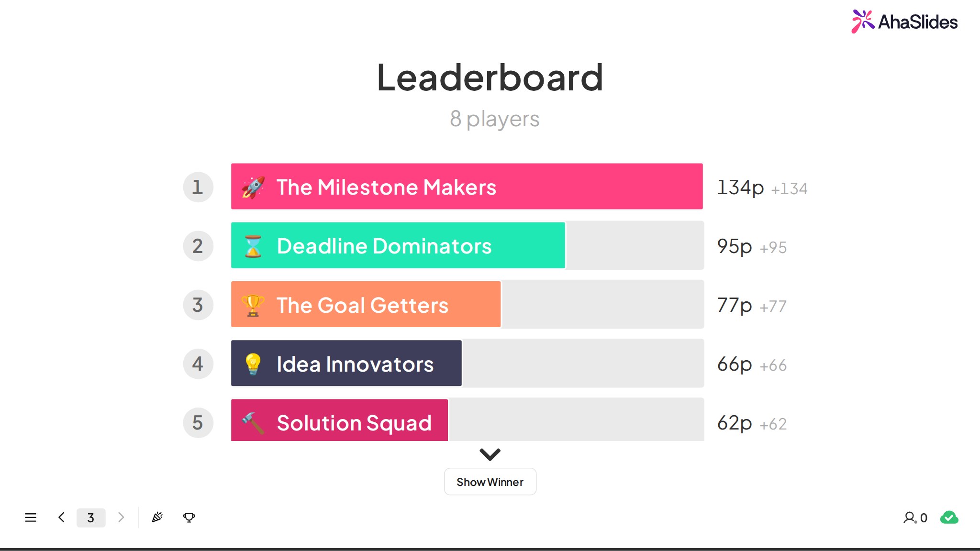Go to the next slide arrow
Screen dimensions: 980x551
click(121, 518)
